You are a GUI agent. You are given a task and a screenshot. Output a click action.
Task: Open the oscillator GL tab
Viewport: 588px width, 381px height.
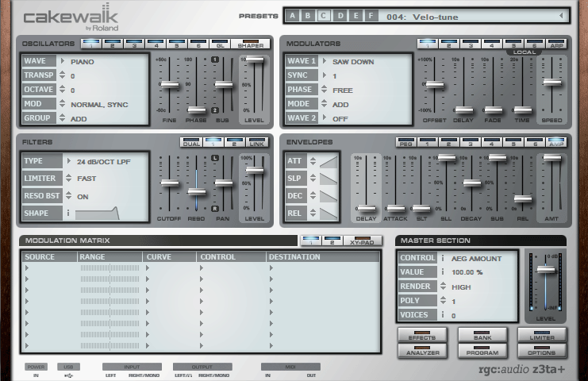tap(220, 44)
